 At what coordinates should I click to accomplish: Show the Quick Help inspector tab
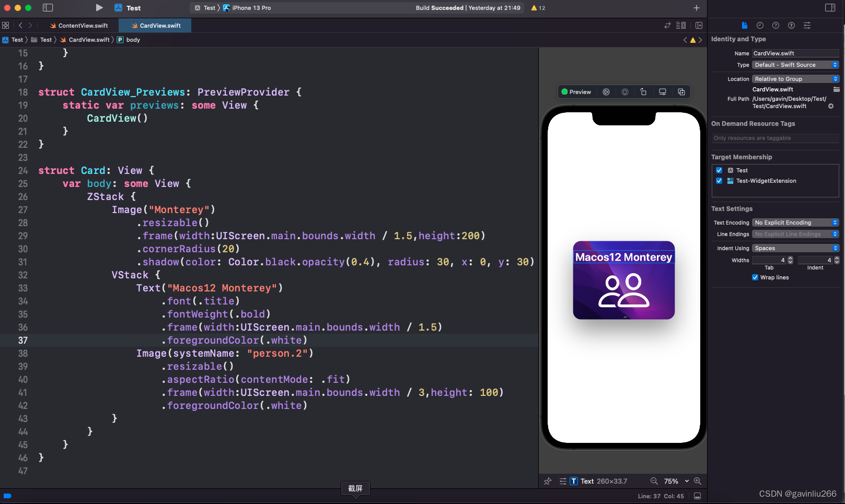pos(775,25)
